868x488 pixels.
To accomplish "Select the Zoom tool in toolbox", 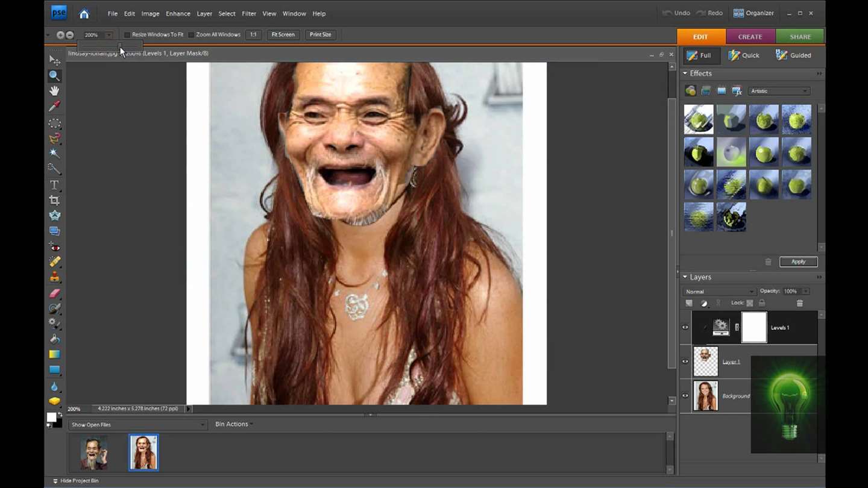I will [x=54, y=76].
